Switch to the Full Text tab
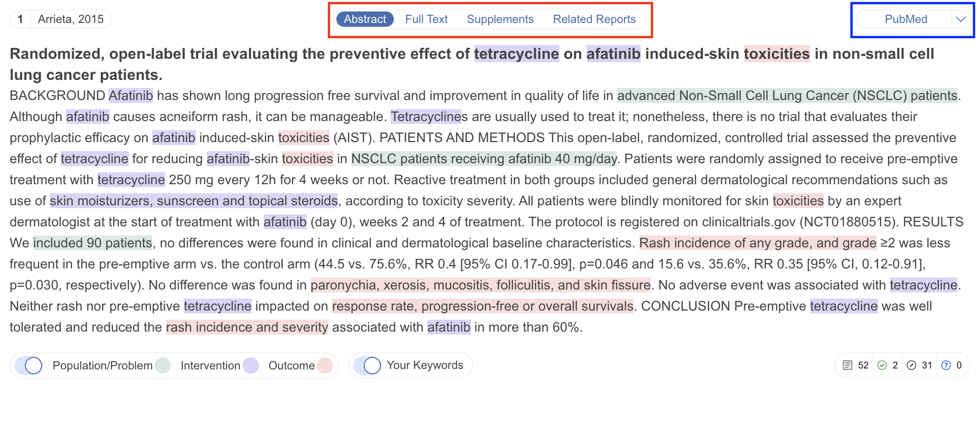The height and width of the screenshot is (423, 980). 426,19
